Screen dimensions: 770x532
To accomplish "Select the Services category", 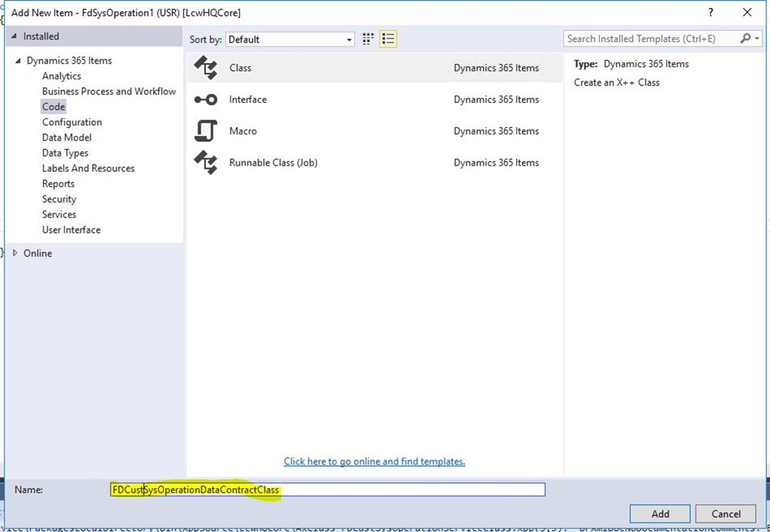I will coord(59,214).
